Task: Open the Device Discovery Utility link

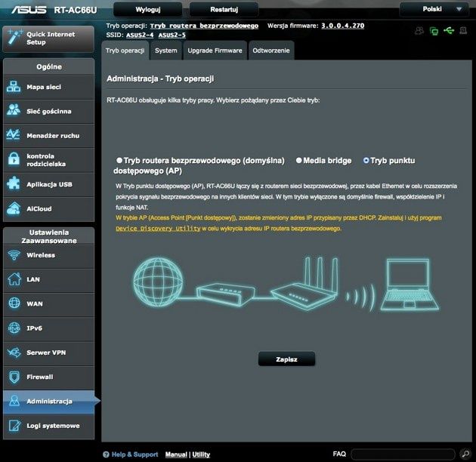Action: point(158,229)
